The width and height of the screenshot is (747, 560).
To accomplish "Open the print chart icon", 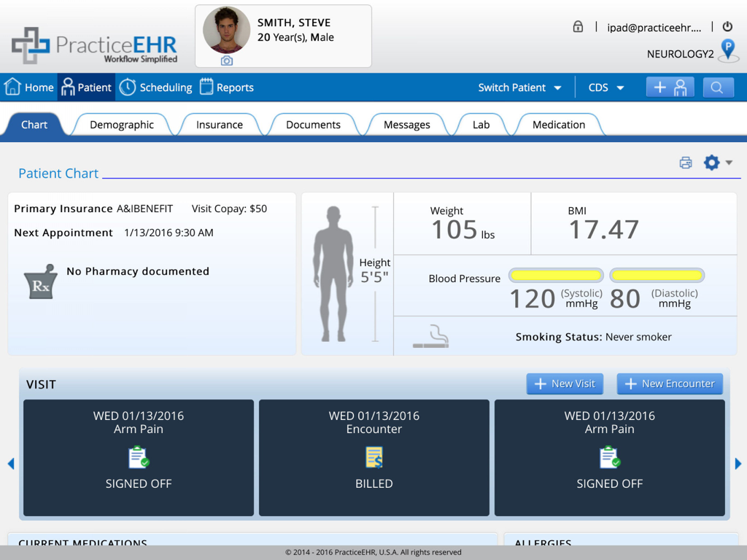I will click(x=686, y=163).
